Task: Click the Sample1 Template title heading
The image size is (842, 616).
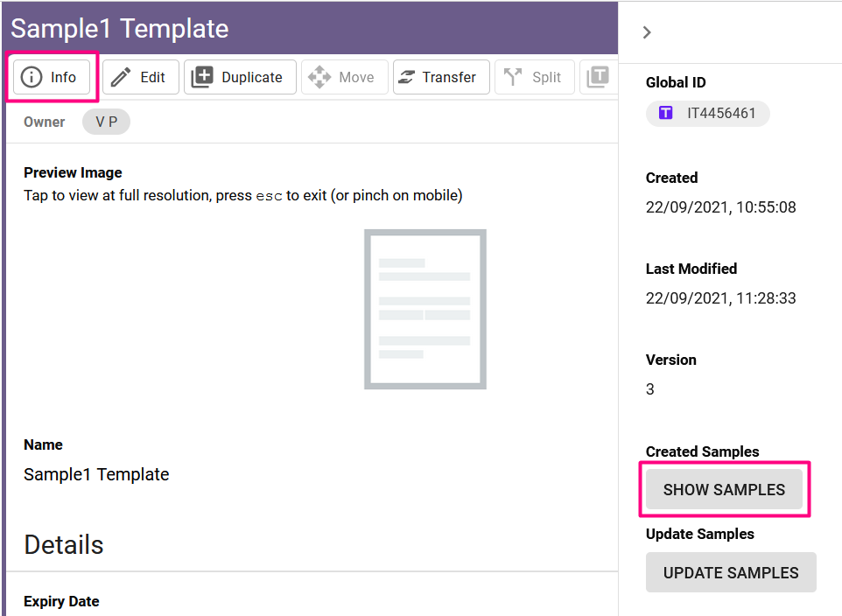Action: click(x=120, y=29)
